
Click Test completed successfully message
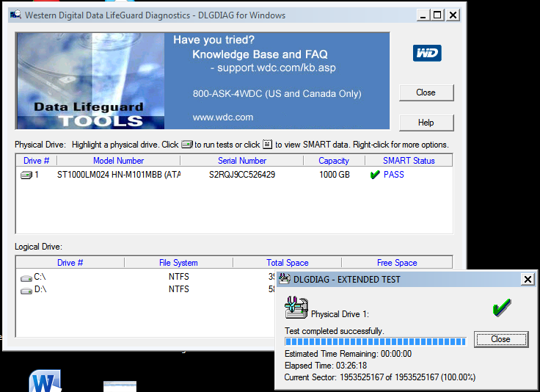[335, 331]
